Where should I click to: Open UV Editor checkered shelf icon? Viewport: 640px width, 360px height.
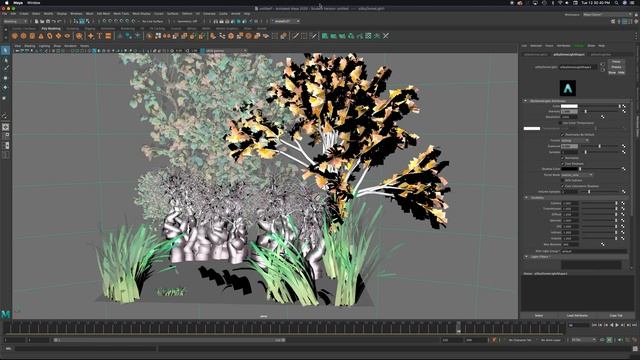[369, 36]
